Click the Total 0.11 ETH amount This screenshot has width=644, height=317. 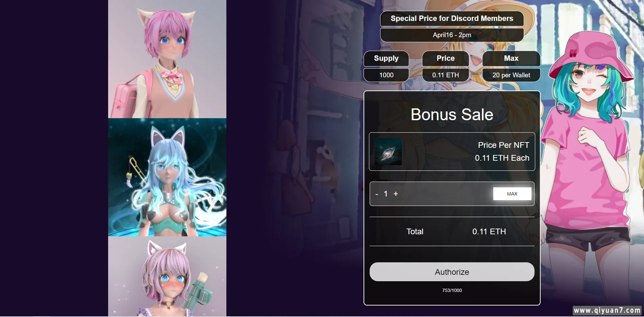pos(489,232)
